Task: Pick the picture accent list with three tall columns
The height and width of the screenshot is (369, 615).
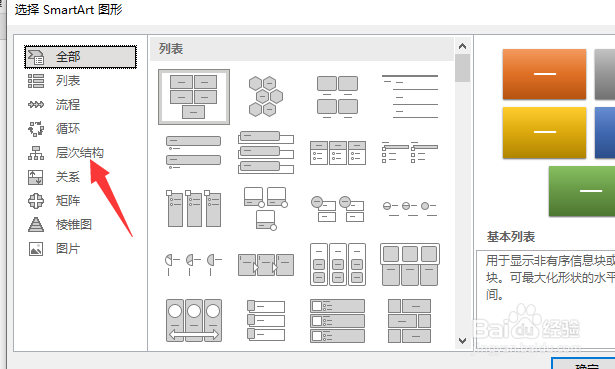Action: coord(194,208)
